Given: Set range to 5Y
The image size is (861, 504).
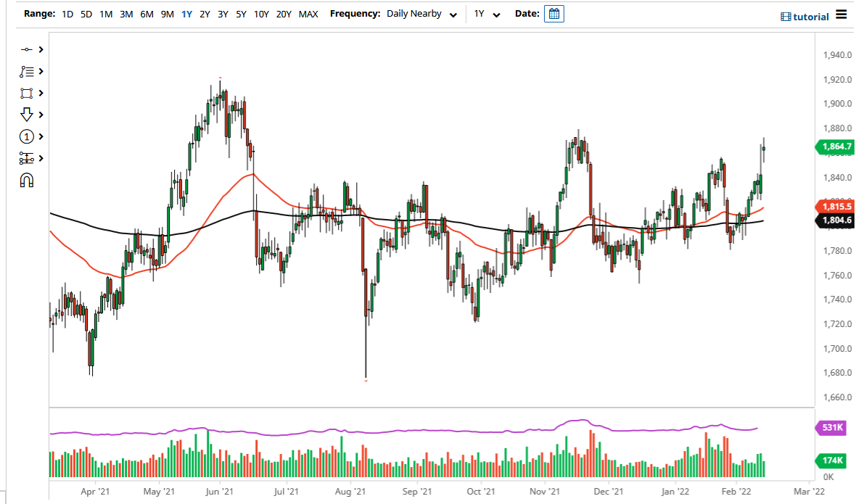Looking at the screenshot, I should coord(241,15).
